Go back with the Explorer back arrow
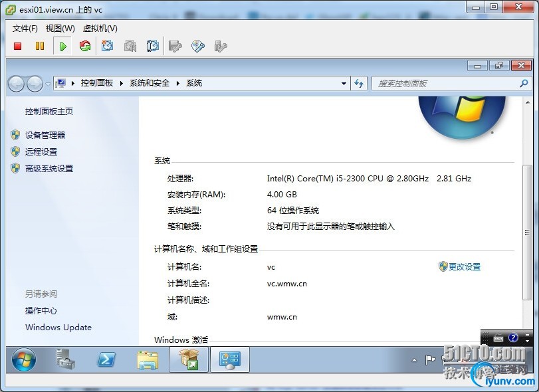The image size is (539, 392). click(16, 84)
